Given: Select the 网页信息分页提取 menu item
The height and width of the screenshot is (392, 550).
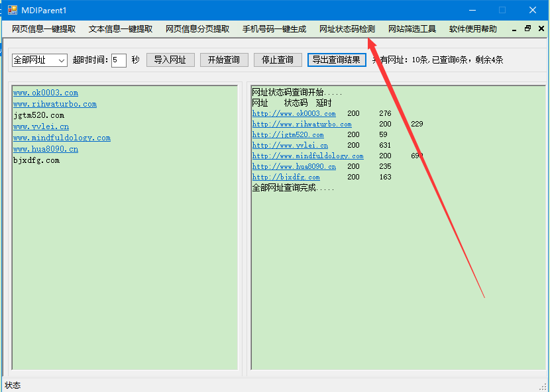Looking at the screenshot, I should (197, 29).
